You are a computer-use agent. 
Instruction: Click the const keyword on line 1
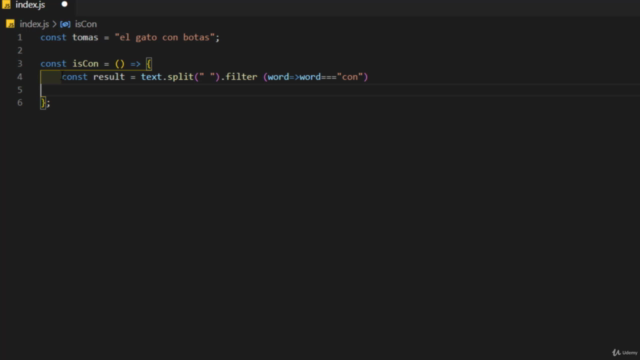point(53,38)
